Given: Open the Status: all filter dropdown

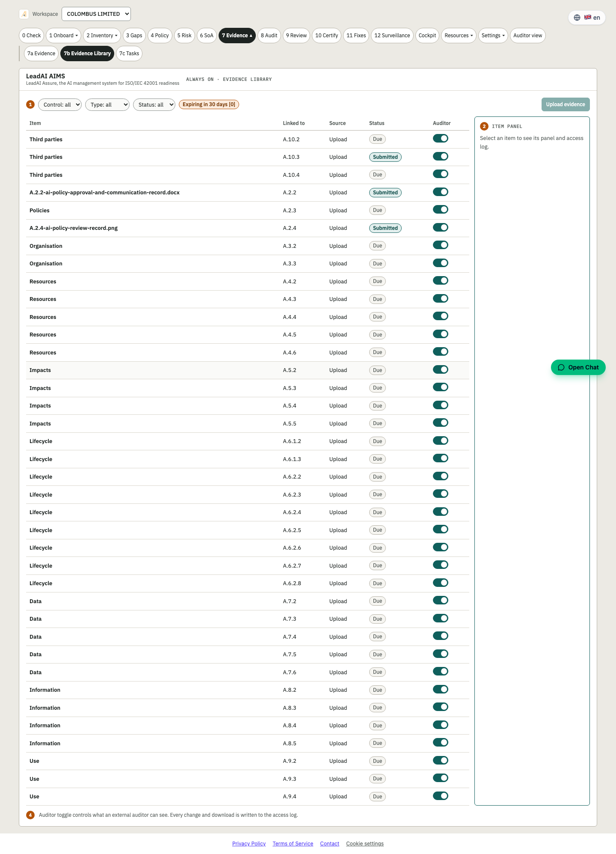Looking at the screenshot, I should [x=154, y=104].
